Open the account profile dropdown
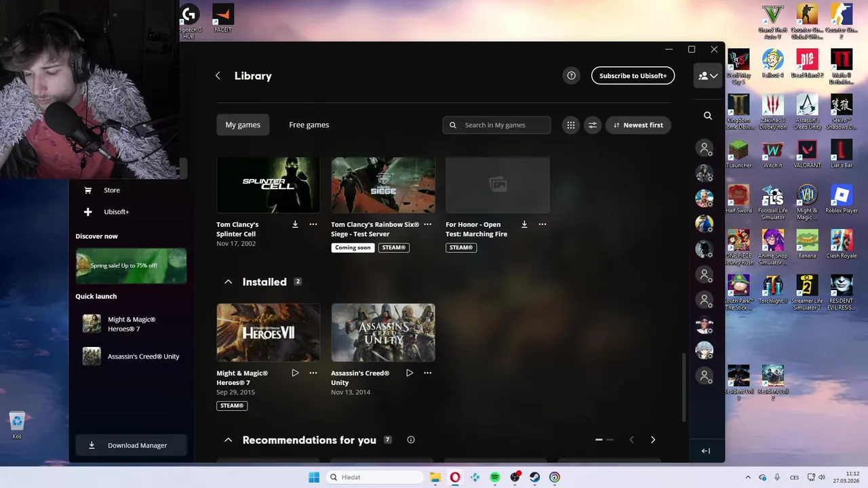This screenshot has width=868, height=488. [x=707, y=76]
